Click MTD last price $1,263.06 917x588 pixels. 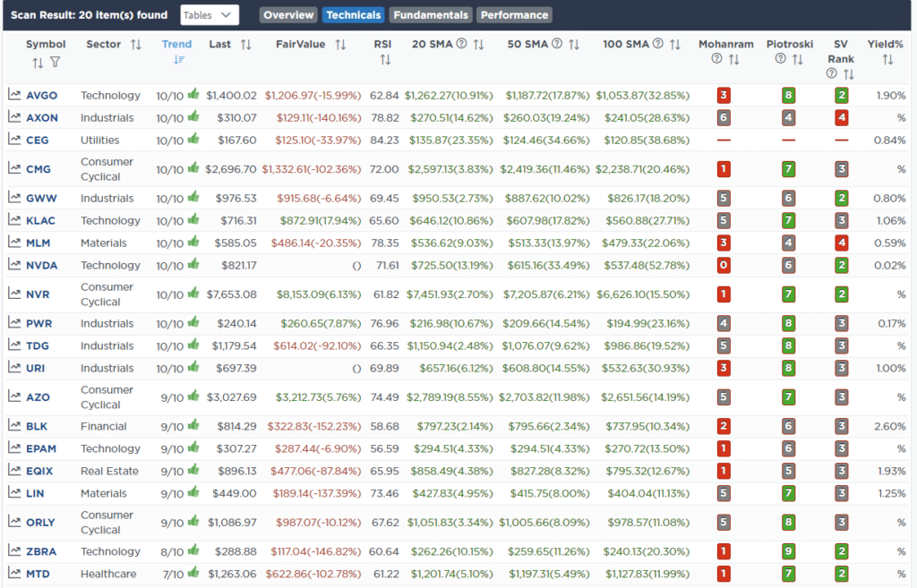(x=232, y=574)
